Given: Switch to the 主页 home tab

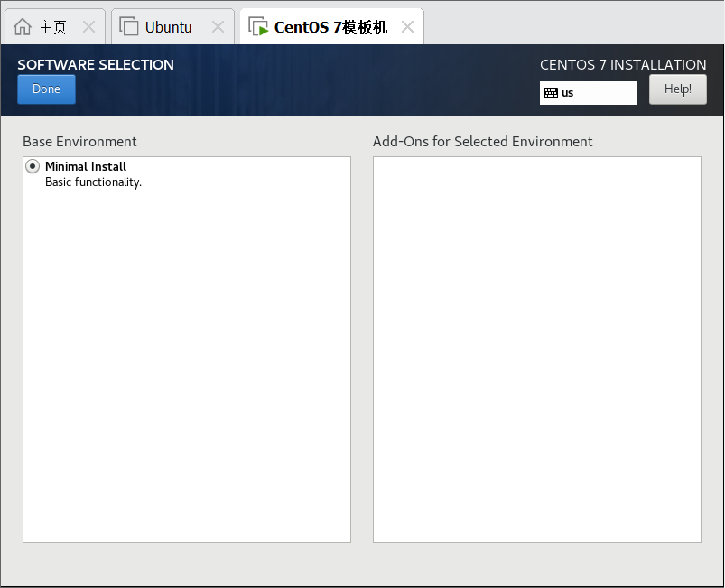Looking at the screenshot, I should (x=54, y=27).
